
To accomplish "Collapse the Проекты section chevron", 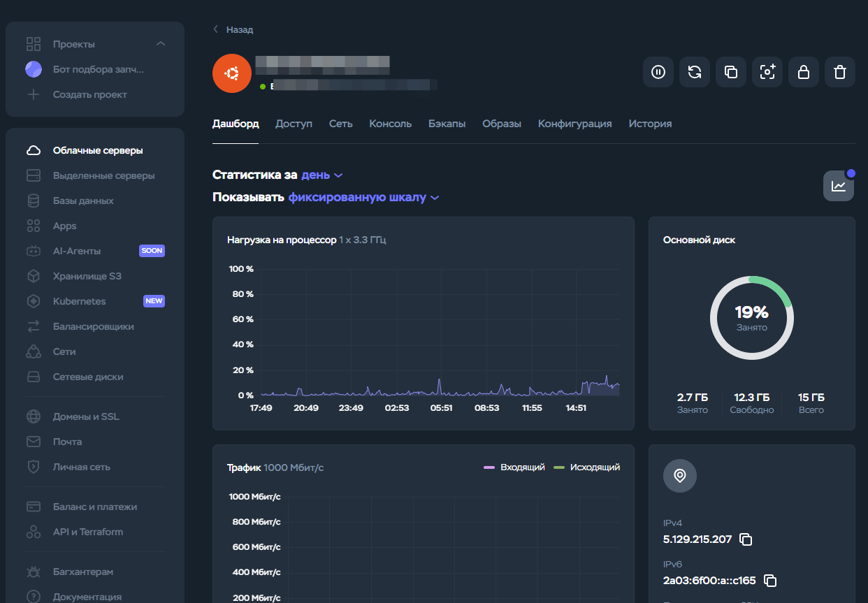I will point(161,44).
